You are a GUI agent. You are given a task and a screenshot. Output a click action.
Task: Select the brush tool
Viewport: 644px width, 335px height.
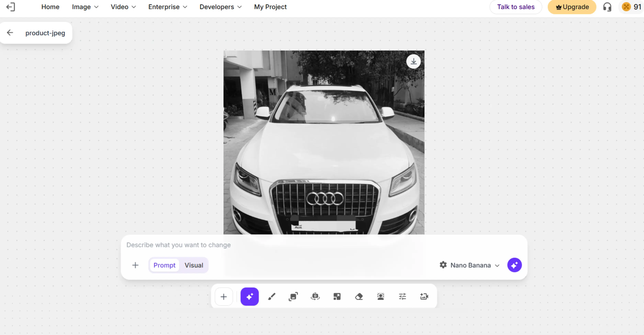(272, 297)
